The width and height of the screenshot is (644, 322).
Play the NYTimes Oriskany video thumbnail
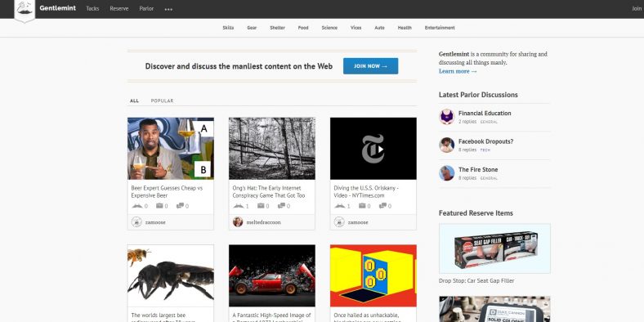(x=373, y=149)
